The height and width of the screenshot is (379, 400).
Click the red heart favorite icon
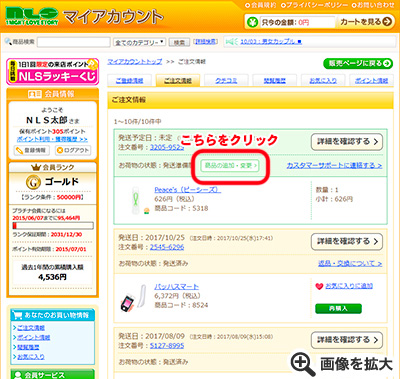[x=319, y=286]
